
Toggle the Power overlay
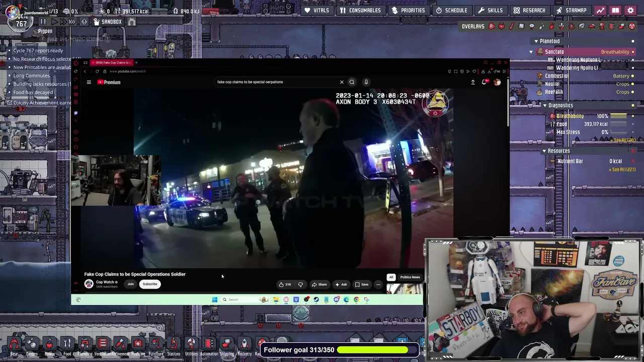pyautogui.click(x=502, y=26)
